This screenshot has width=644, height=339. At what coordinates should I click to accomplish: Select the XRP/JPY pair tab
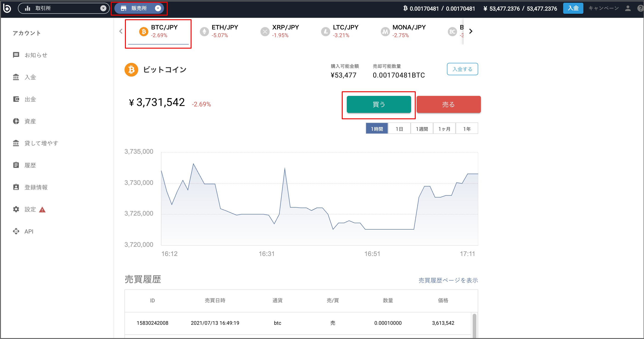(x=280, y=31)
